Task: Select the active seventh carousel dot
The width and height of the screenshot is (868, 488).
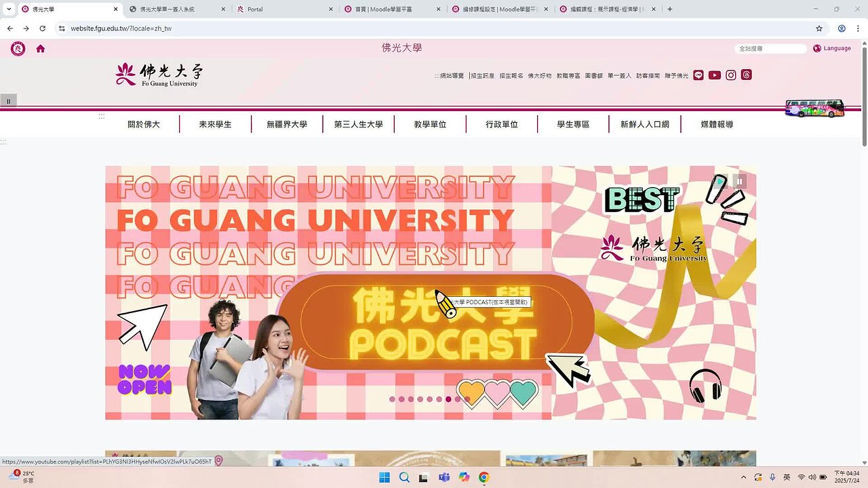Action: pyautogui.click(x=449, y=399)
